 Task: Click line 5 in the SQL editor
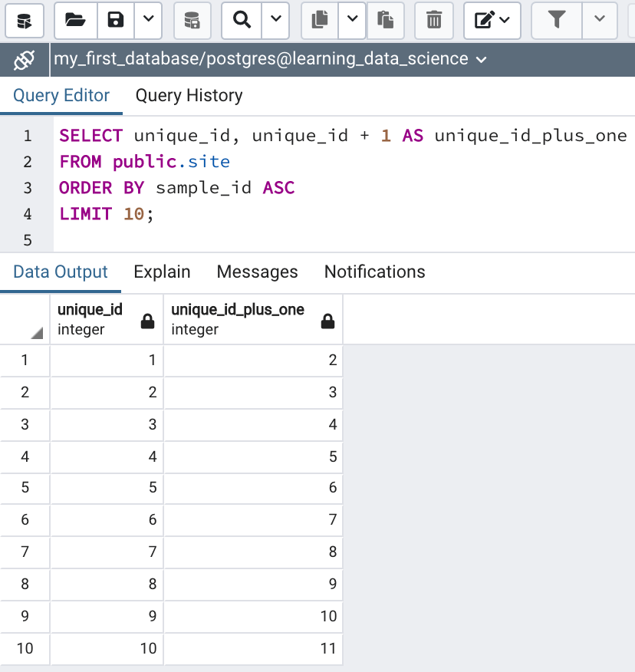point(307,240)
